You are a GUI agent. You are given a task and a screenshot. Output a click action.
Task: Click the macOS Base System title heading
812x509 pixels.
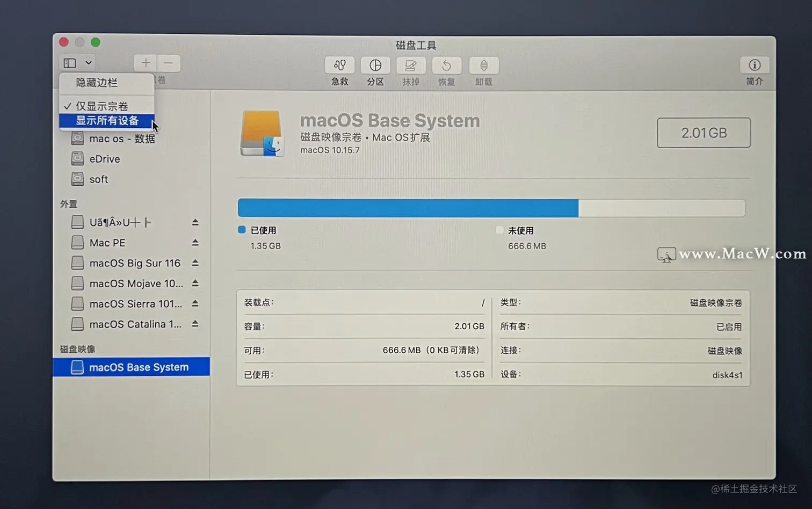[x=390, y=120]
